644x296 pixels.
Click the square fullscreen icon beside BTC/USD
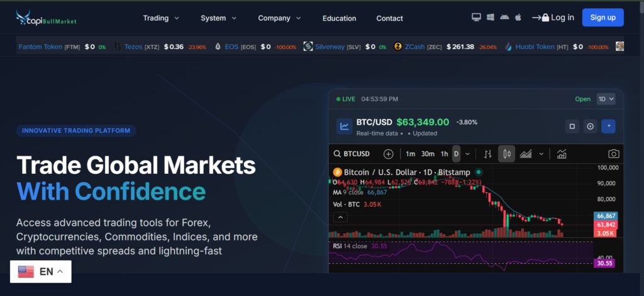[572, 126]
